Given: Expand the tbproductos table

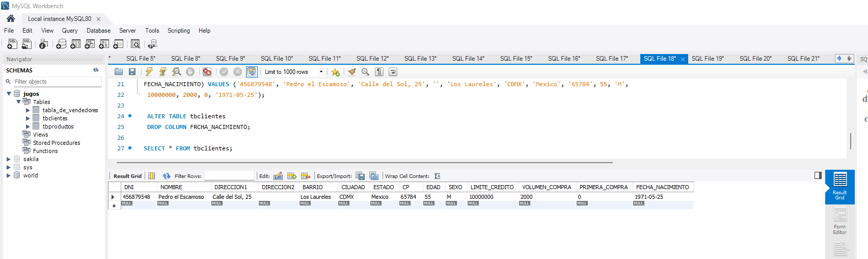Looking at the screenshot, I should click(x=28, y=126).
